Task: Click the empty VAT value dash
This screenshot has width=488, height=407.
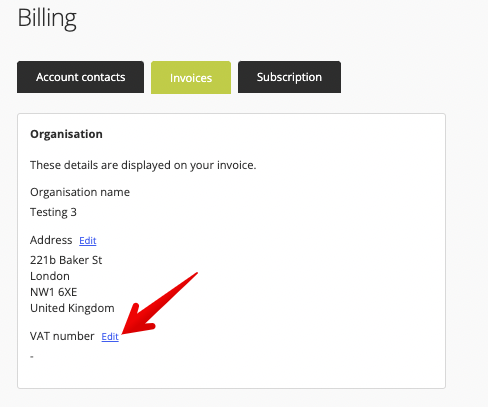Action: click(32, 357)
